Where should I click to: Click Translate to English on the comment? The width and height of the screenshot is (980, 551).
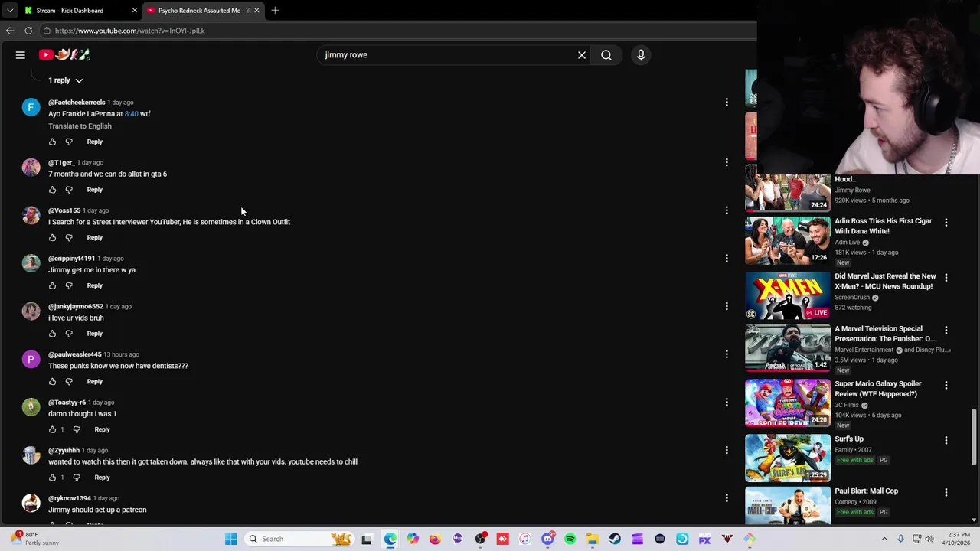[x=80, y=126]
